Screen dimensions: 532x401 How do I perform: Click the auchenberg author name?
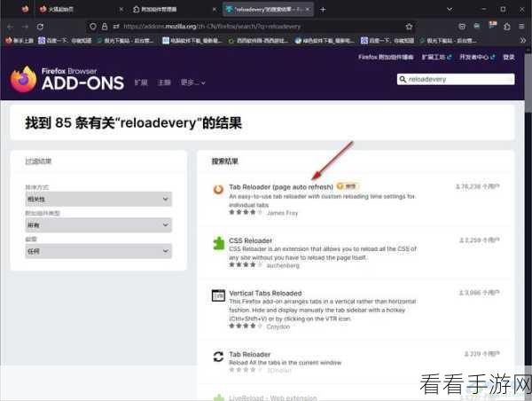click(x=283, y=265)
